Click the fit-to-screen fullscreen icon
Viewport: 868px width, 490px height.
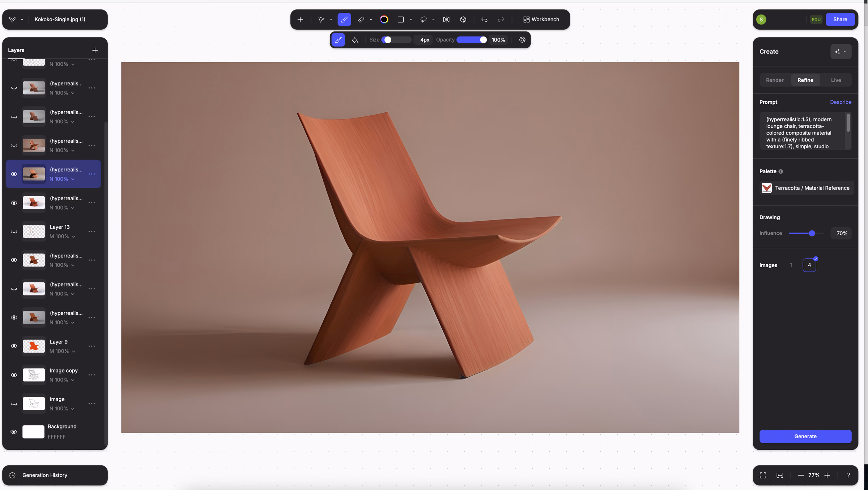pyautogui.click(x=763, y=475)
